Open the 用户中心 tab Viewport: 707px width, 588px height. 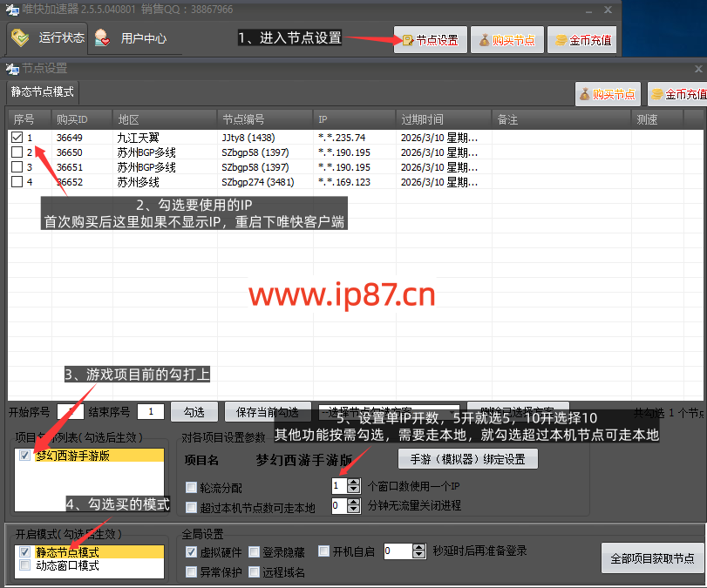pos(132,38)
